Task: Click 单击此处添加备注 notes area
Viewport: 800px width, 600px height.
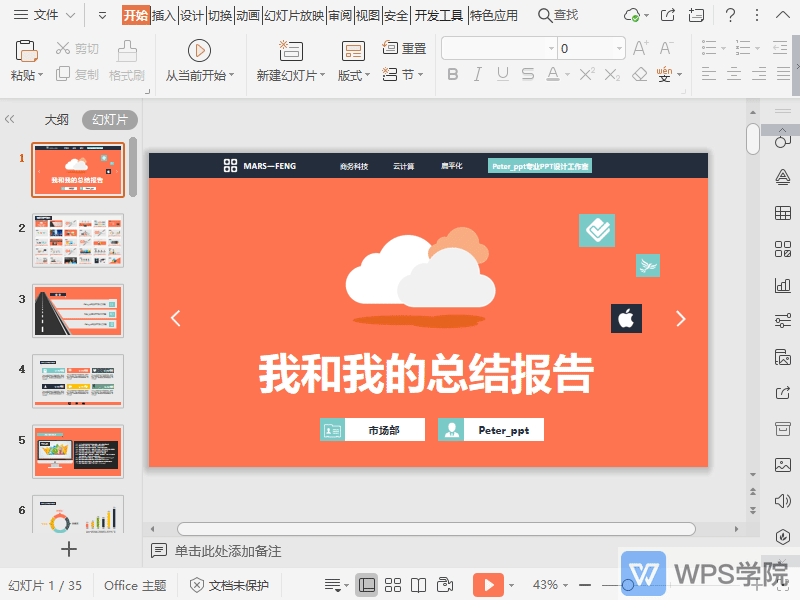Action: [x=230, y=551]
